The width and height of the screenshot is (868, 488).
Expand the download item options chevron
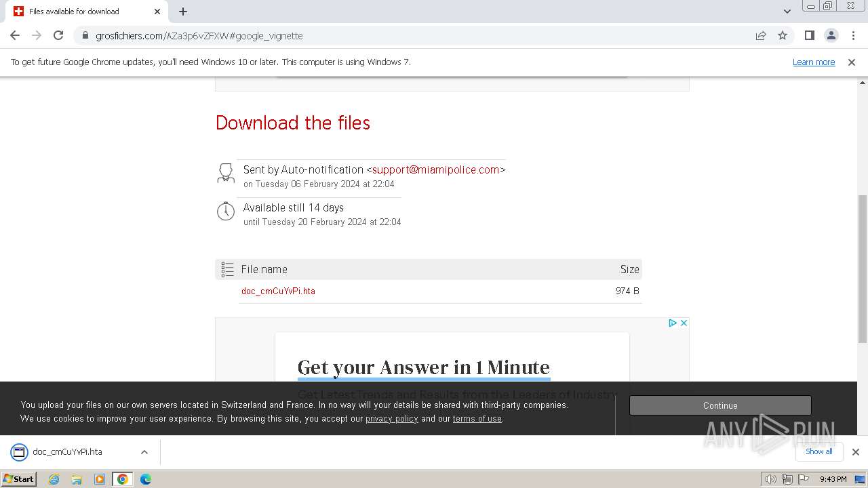144,451
